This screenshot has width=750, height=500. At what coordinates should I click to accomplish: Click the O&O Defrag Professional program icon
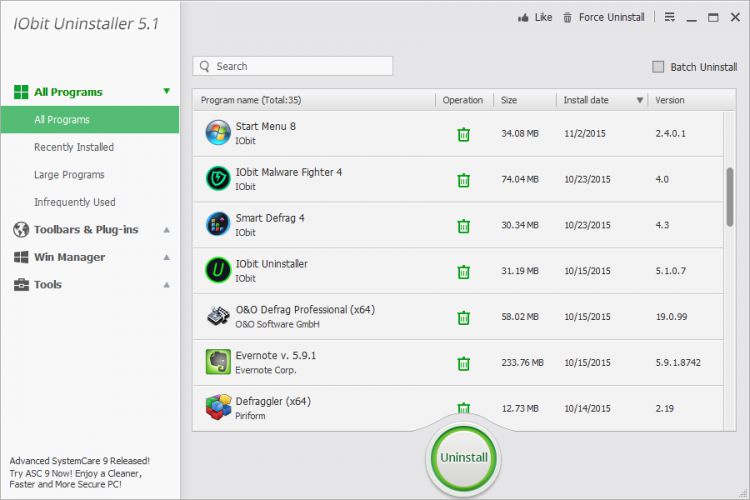pos(218,316)
